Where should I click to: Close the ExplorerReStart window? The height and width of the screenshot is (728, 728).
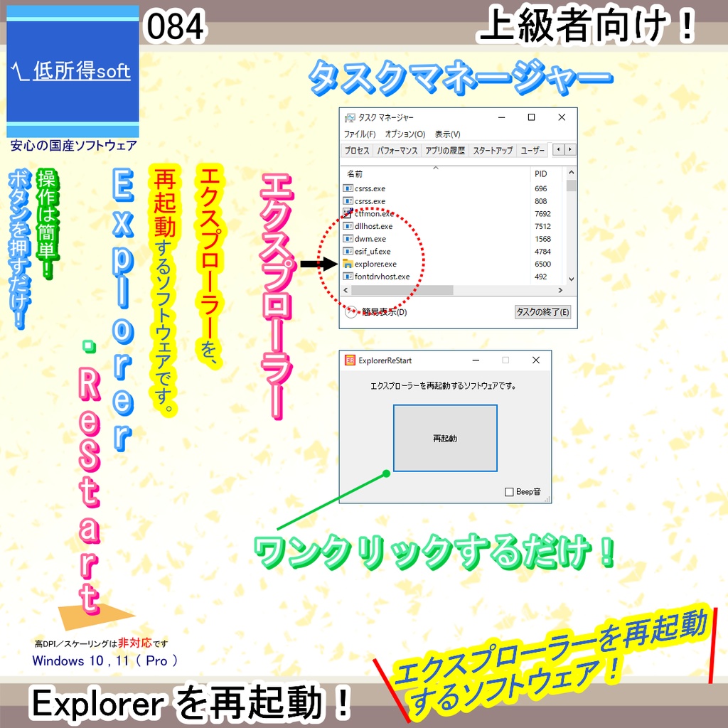[536, 360]
